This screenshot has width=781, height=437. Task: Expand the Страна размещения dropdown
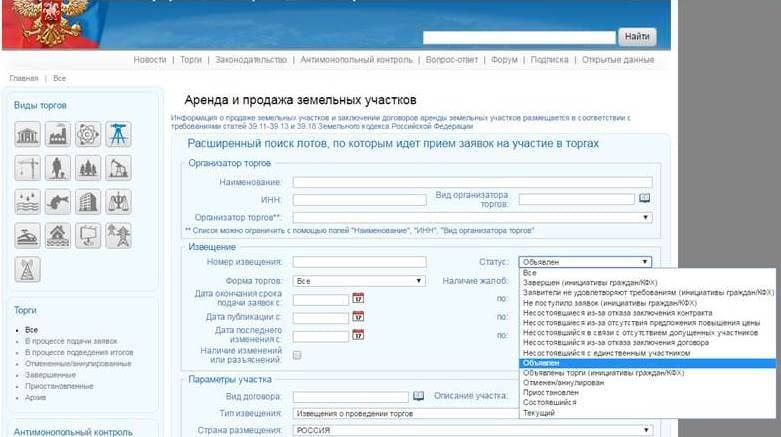pyautogui.click(x=472, y=430)
